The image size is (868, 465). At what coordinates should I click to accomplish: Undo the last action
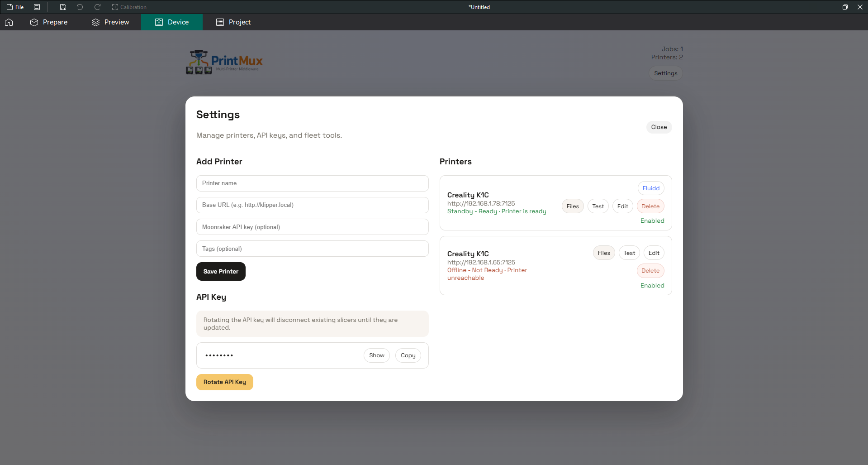(80, 7)
